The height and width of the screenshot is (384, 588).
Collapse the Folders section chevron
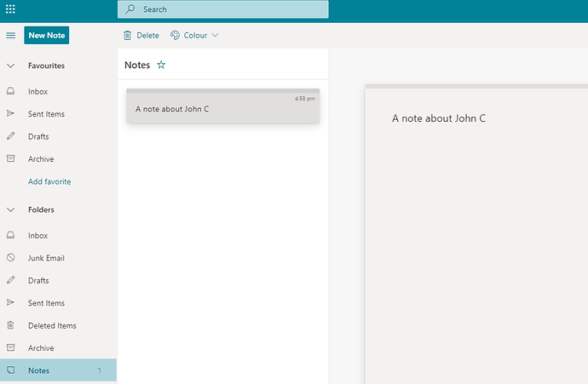point(10,209)
